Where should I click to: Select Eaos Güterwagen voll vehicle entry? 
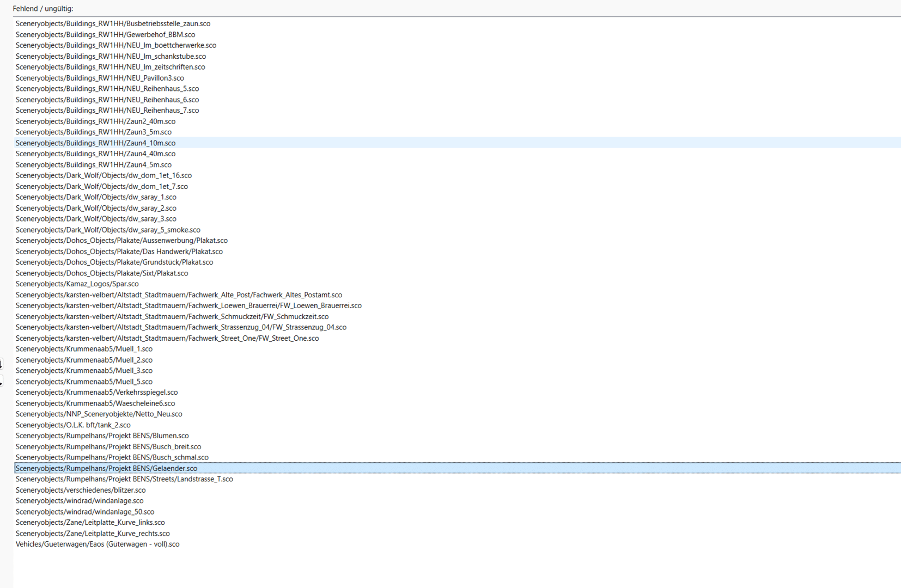click(98, 544)
